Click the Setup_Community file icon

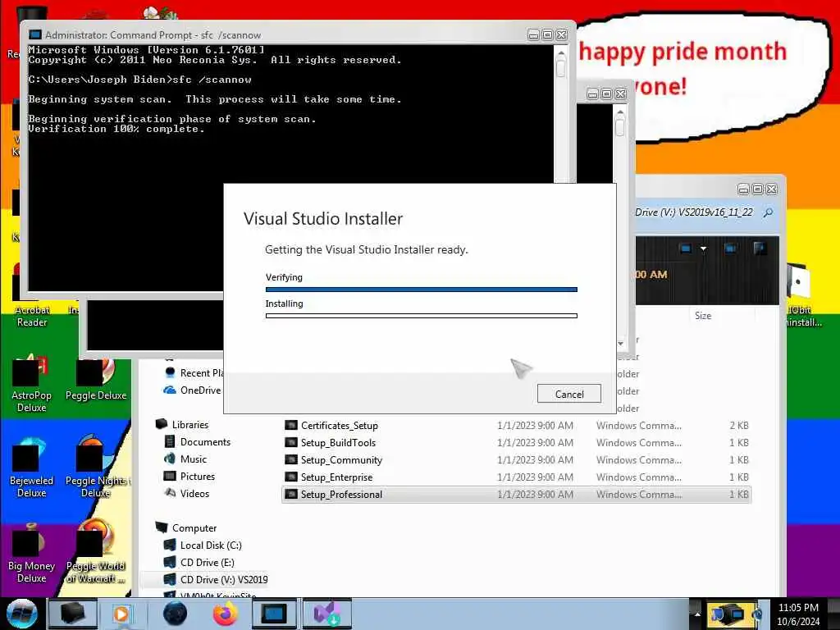291,459
